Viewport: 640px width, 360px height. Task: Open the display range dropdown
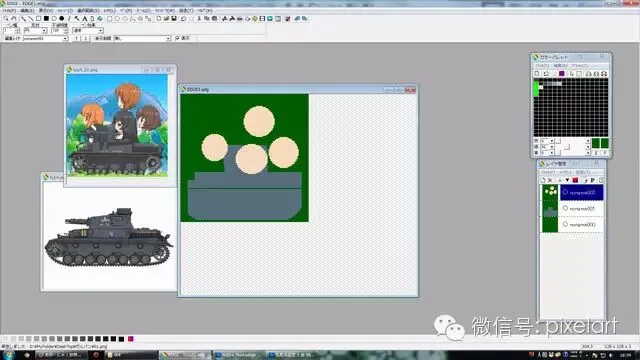[168, 38]
